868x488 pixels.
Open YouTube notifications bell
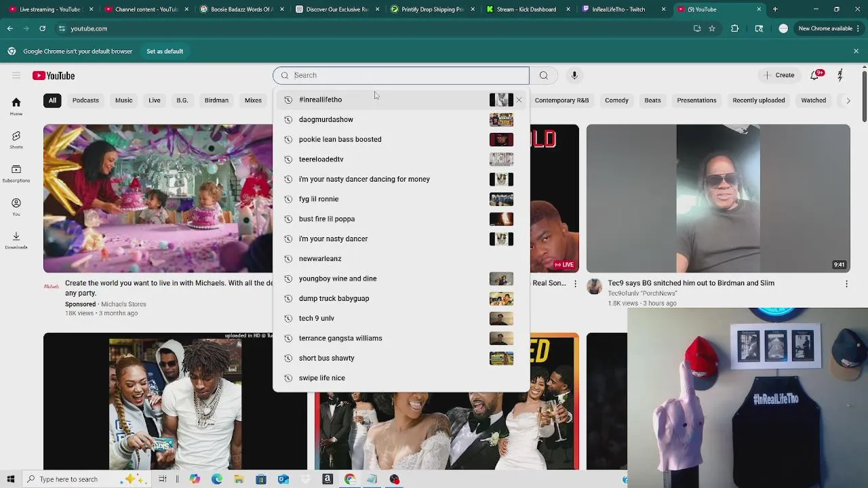(x=815, y=75)
